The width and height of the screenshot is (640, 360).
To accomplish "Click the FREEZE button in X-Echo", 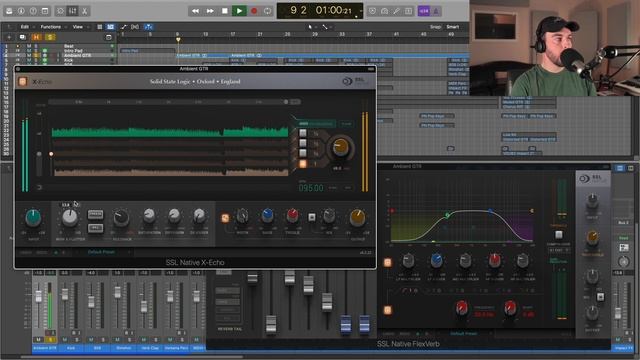I will pyautogui.click(x=96, y=214).
